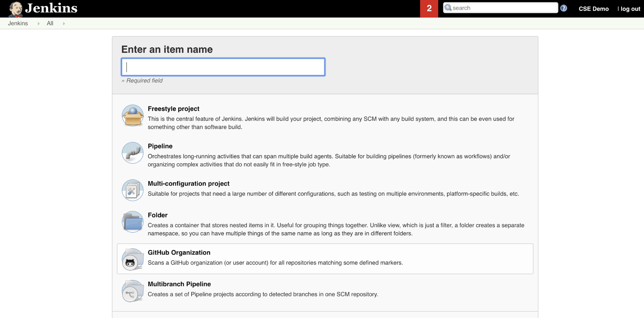Open the CSE Demo user profile
This screenshot has width=644, height=318.
[x=594, y=9]
